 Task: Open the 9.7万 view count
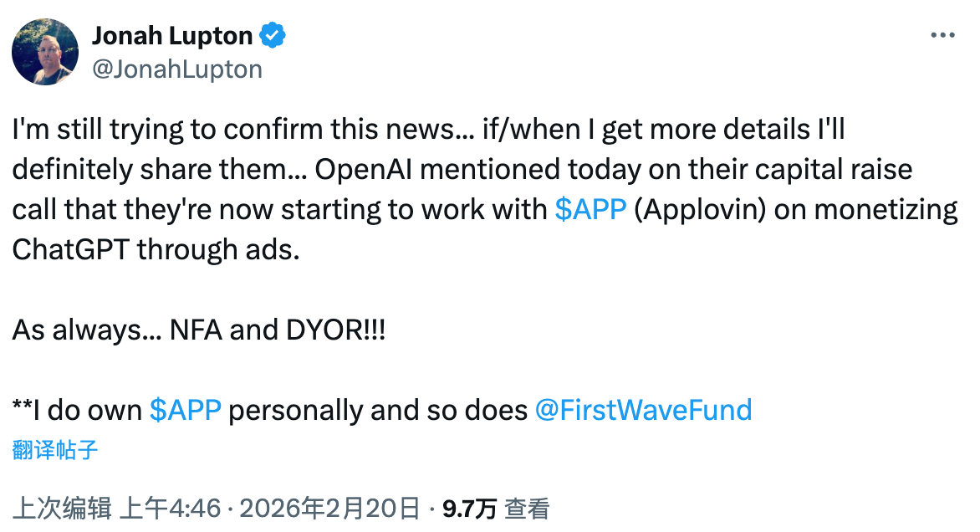coord(470,508)
